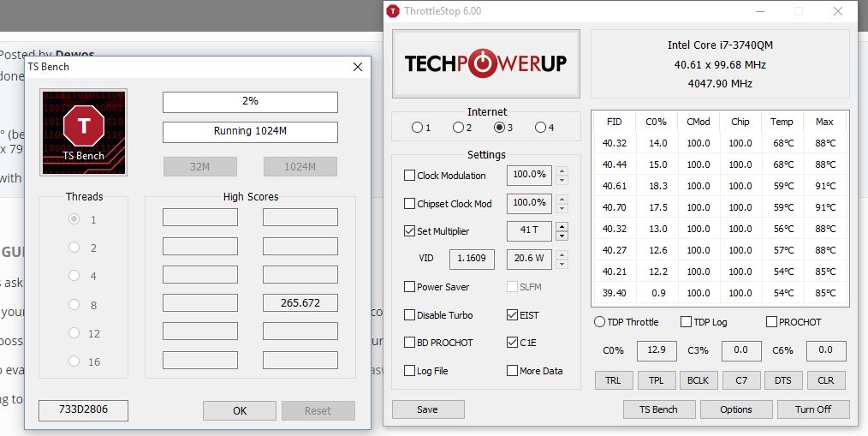Select profile 3 radio button
Image resolution: width=868 pixels, height=436 pixels.
pos(499,128)
